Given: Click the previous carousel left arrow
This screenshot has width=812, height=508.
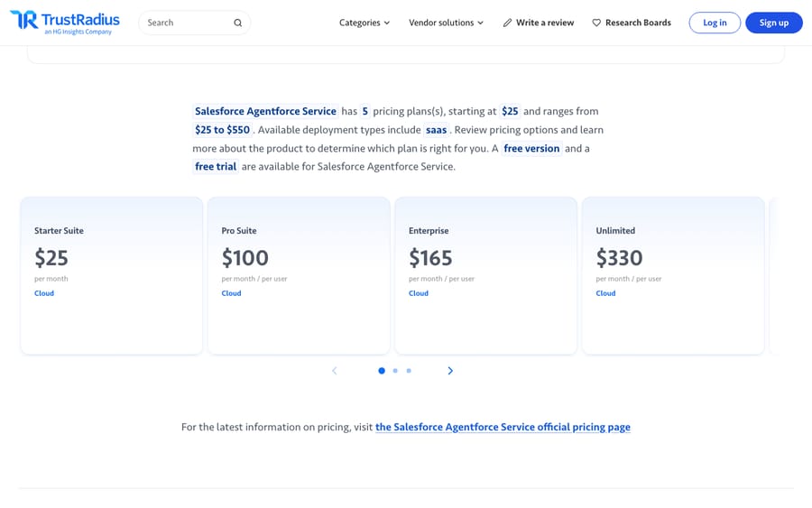Looking at the screenshot, I should 335,371.
